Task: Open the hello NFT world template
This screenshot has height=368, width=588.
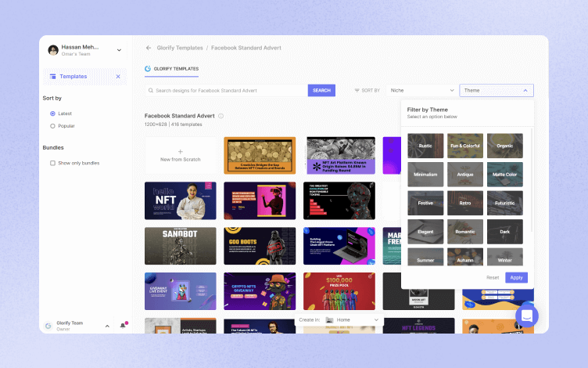Action: tap(181, 201)
